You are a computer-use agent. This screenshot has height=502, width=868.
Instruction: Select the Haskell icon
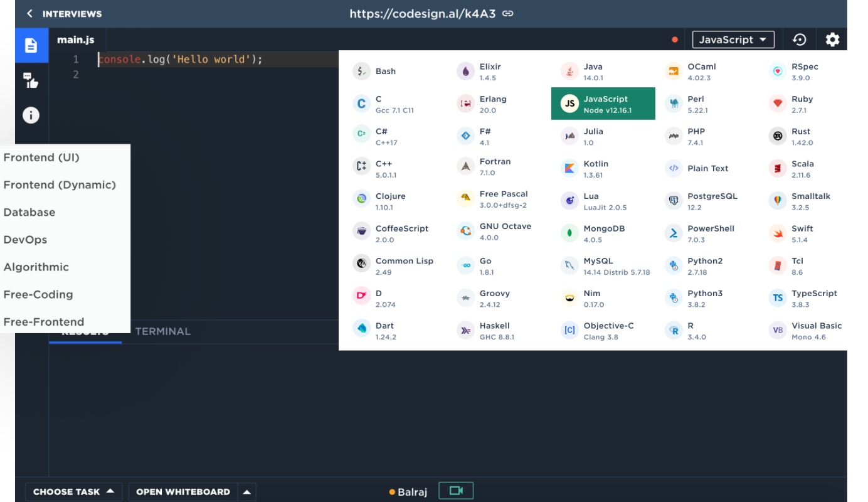point(465,331)
